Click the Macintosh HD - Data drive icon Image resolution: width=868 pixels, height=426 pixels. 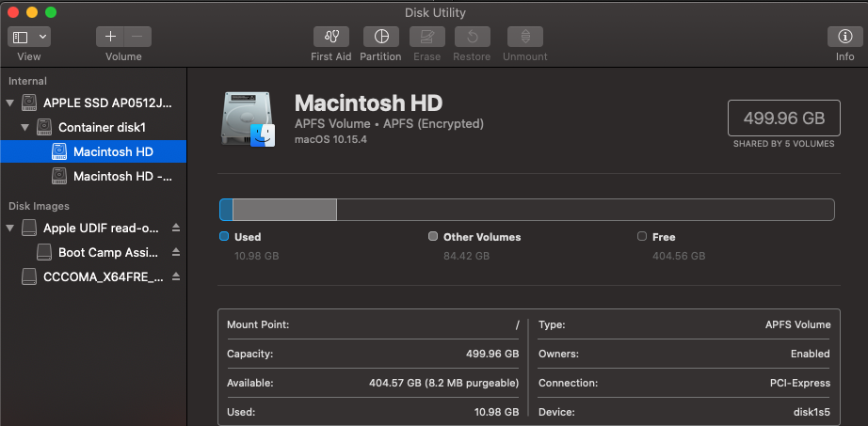point(59,176)
